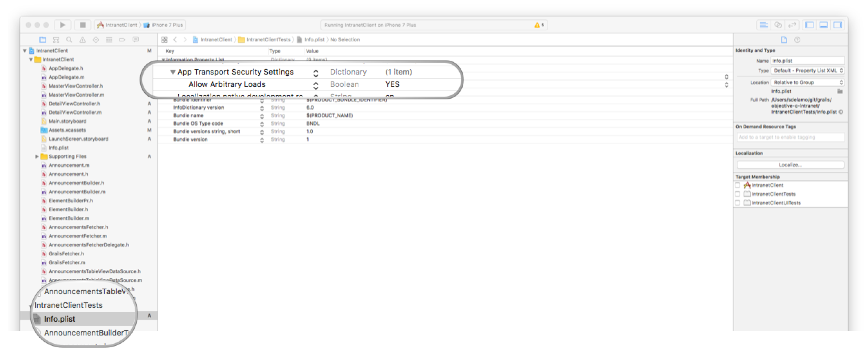Expand the Supporting Files group
The width and height of the screenshot is (868, 350).
(37, 157)
